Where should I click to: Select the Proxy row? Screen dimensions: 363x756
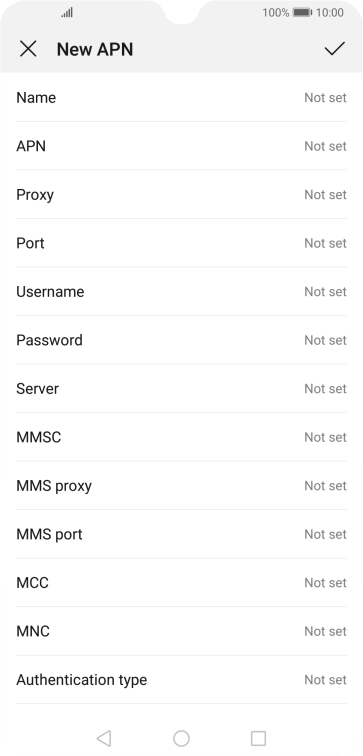point(181,194)
